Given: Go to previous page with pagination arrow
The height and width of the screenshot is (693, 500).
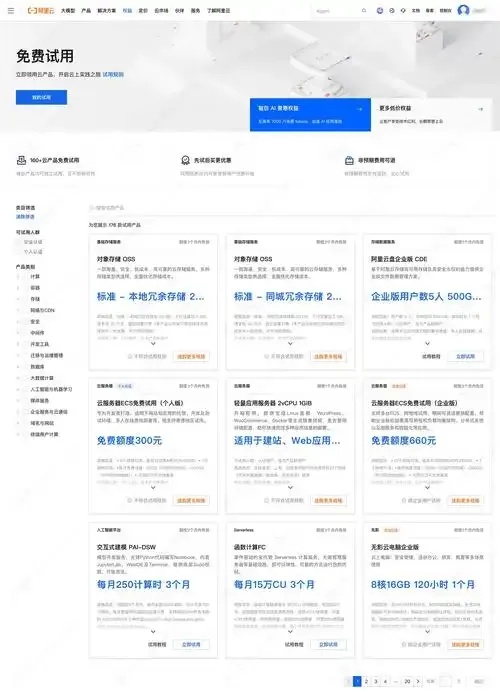Looking at the screenshot, I should 348,682.
